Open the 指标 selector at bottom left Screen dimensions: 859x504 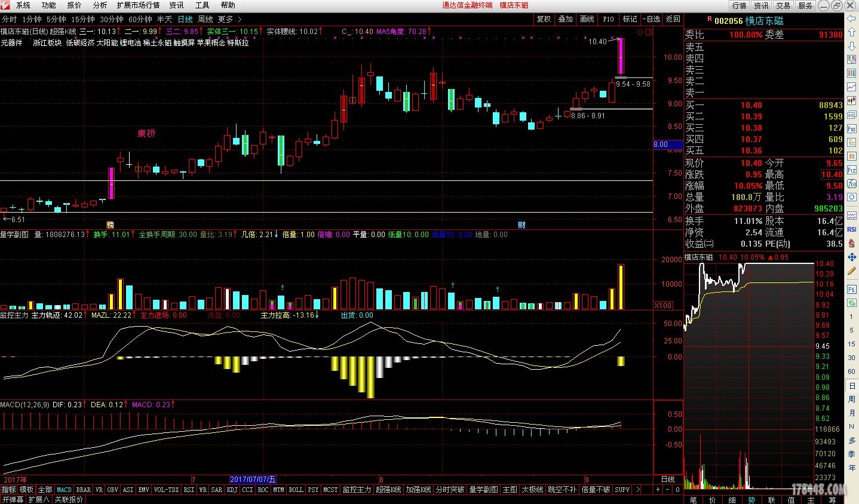click(x=9, y=490)
